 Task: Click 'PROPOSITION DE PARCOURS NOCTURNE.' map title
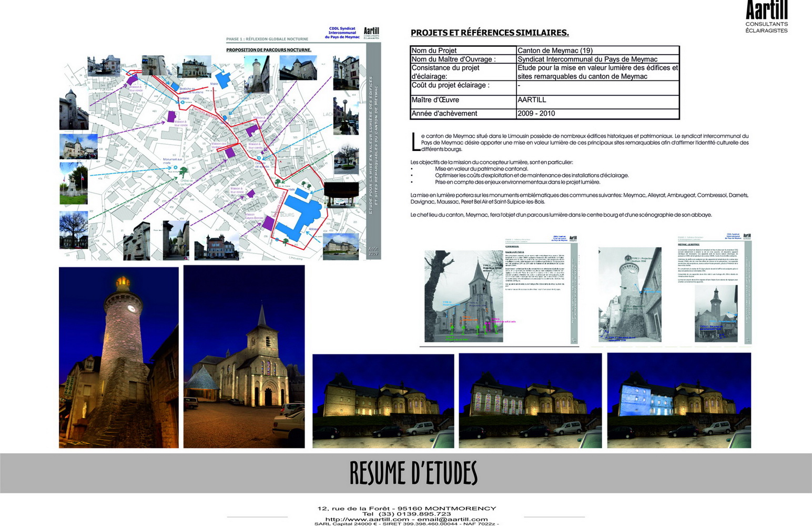269,50
